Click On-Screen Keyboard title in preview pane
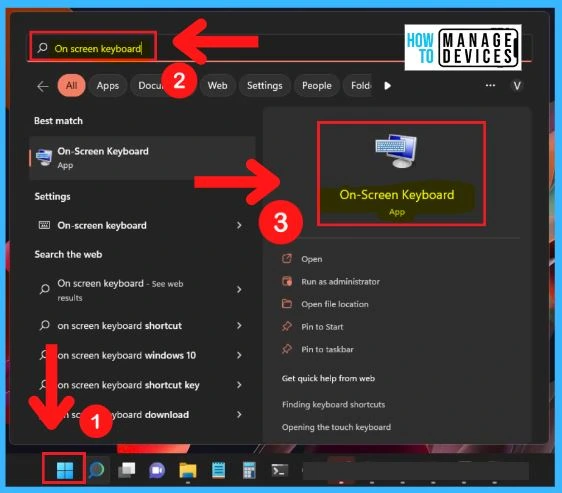The image size is (562, 493). pyautogui.click(x=397, y=195)
